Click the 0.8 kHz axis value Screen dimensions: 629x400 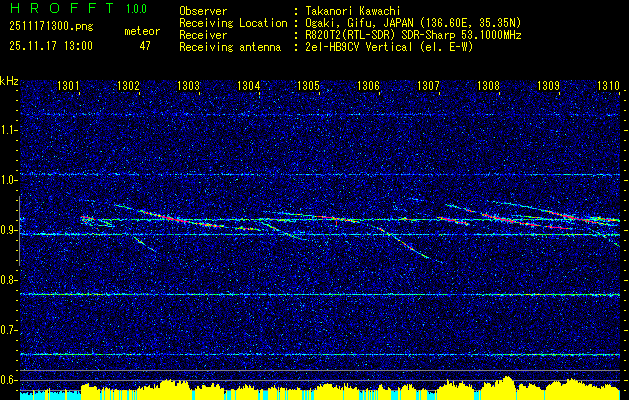click(x=8, y=280)
